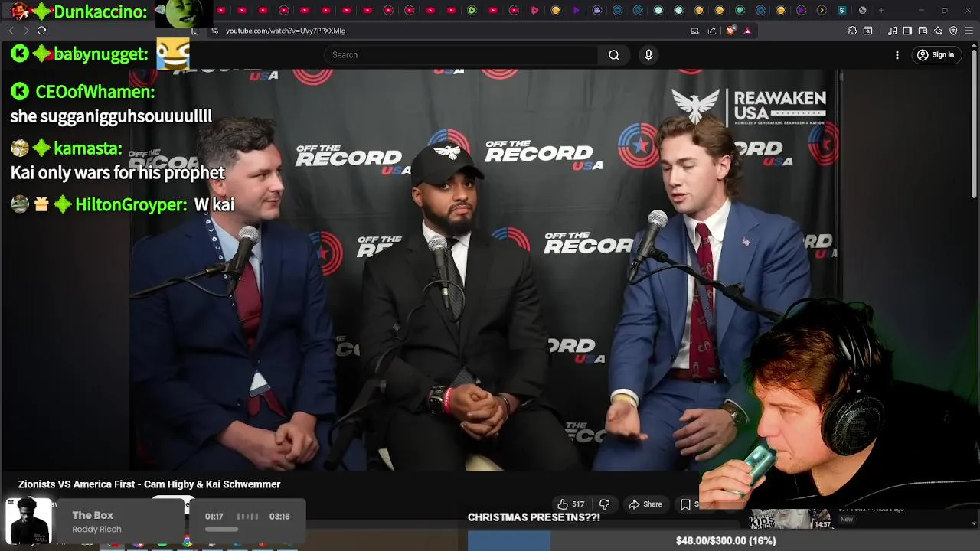The image size is (980, 551).
Task: Open the Brave Wallet icon
Action: tap(923, 31)
